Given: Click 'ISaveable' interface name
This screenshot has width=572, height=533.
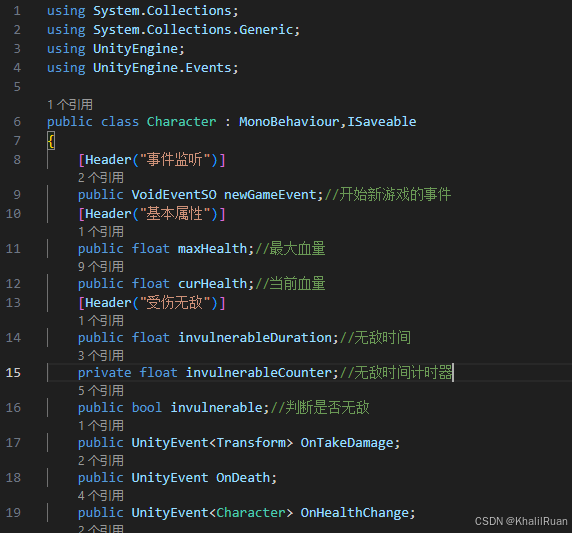Looking at the screenshot, I should (x=382, y=121).
